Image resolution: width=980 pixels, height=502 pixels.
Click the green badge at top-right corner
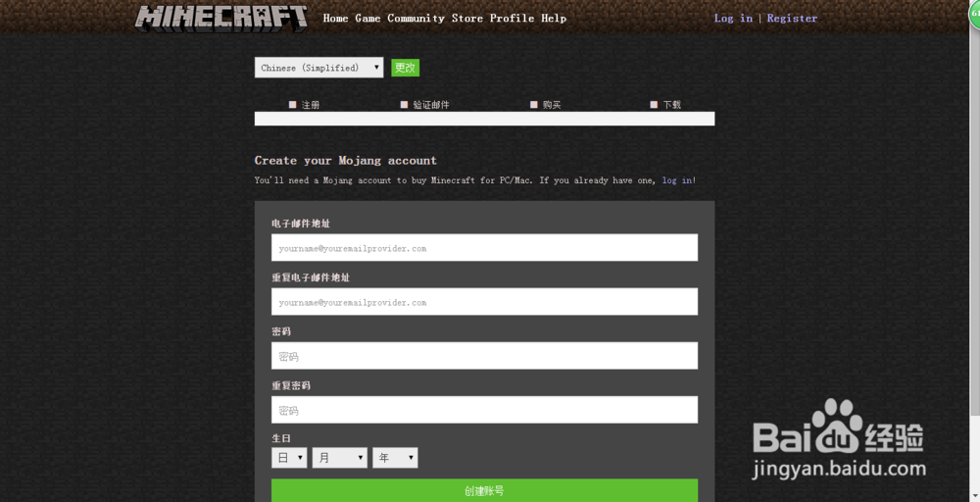[x=974, y=14]
